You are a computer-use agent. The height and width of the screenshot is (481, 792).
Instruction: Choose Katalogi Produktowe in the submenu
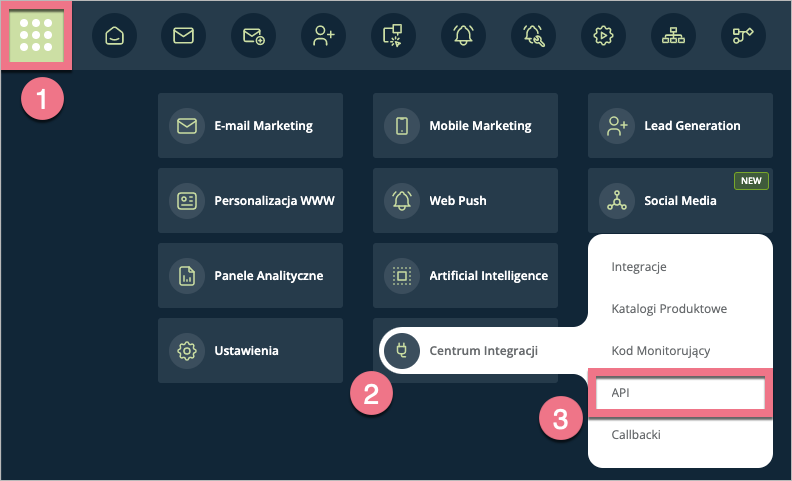coord(668,309)
